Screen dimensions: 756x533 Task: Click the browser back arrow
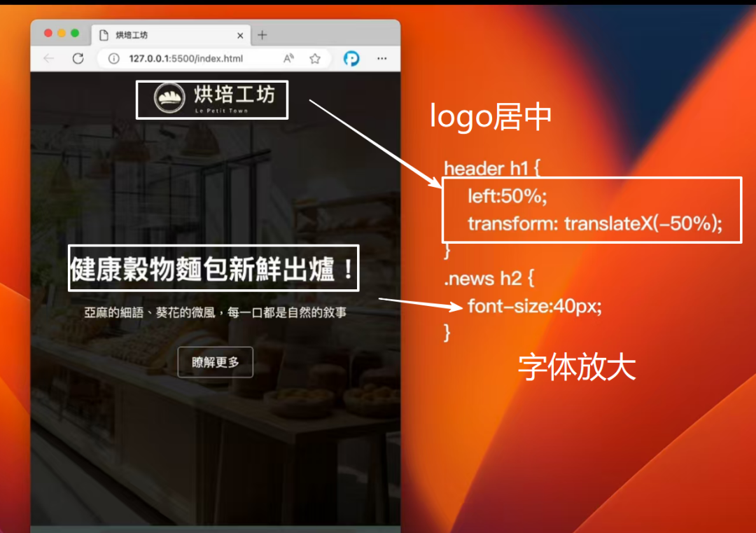pyautogui.click(x=48, y=59)
